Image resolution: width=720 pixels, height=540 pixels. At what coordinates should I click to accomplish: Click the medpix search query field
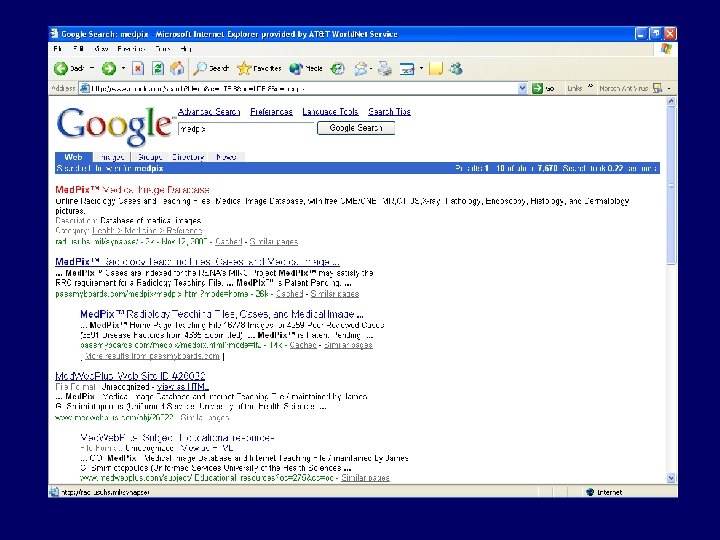[246, 129]
